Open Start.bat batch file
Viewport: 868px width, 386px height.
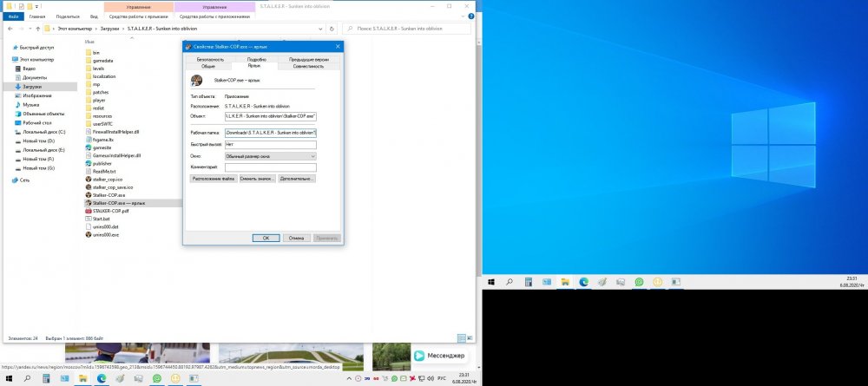click(102, 219)
